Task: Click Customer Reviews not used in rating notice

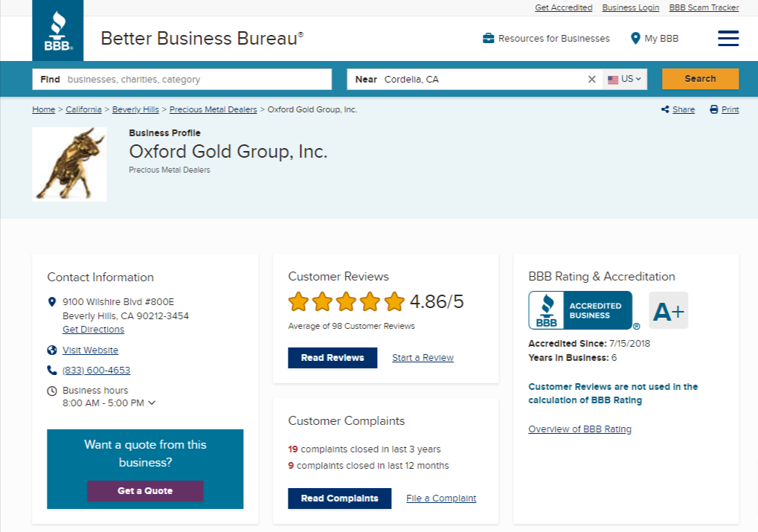Action: click(613, 393)
